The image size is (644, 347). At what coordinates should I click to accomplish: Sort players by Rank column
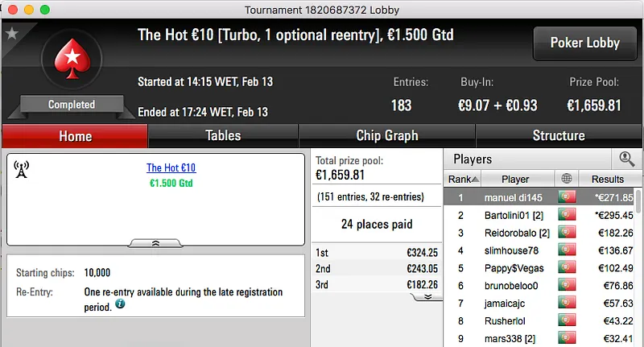point(464,179)
